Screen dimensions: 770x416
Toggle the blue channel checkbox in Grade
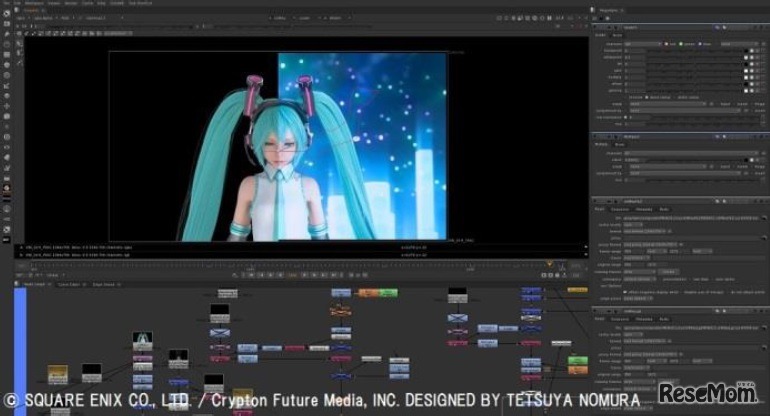pyautogui.click(x=700, y=44)
